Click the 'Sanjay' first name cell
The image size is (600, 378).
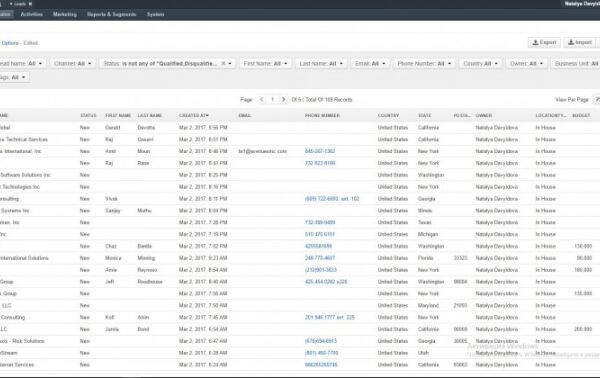(112, 210)
